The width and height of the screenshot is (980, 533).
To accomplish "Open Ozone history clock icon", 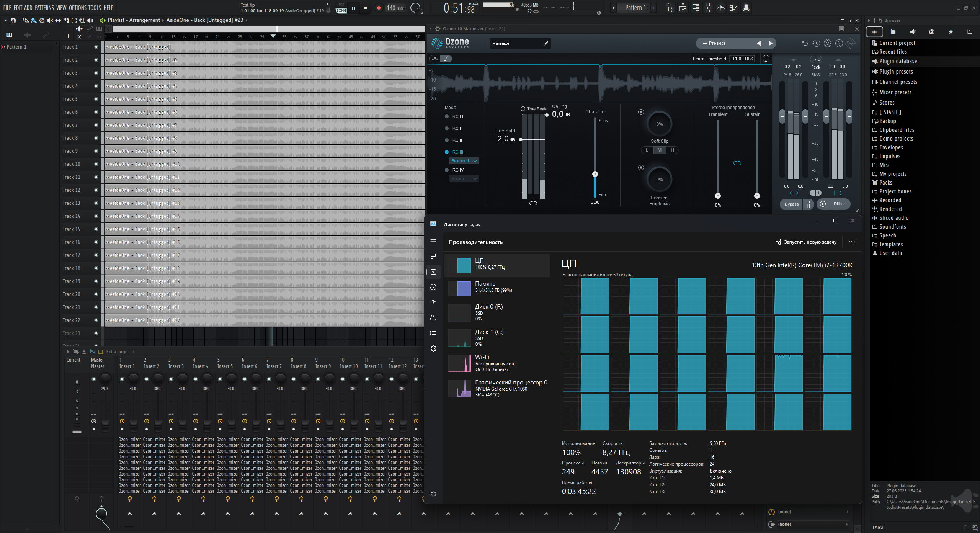I will coord(816,43).
